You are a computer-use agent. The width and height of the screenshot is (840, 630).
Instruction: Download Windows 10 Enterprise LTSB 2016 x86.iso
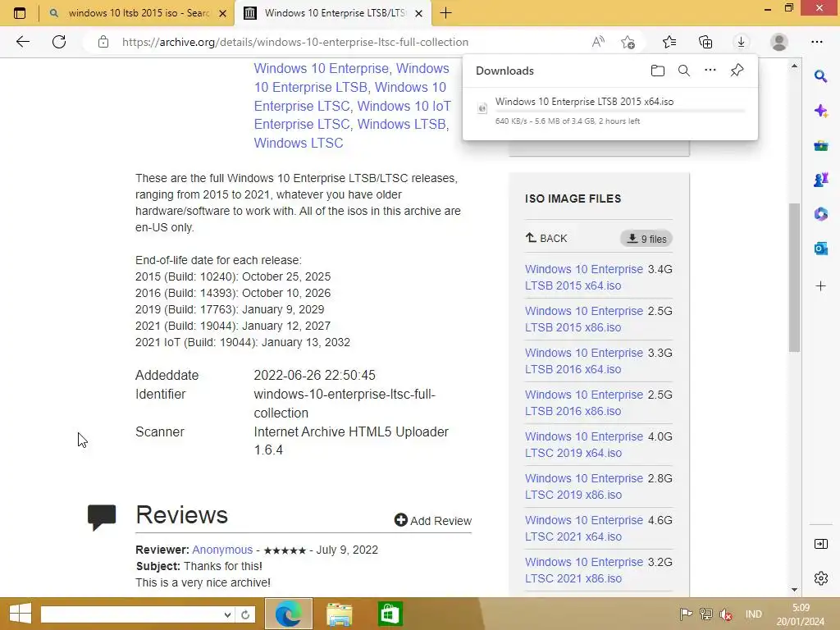(x=584, y=403)
